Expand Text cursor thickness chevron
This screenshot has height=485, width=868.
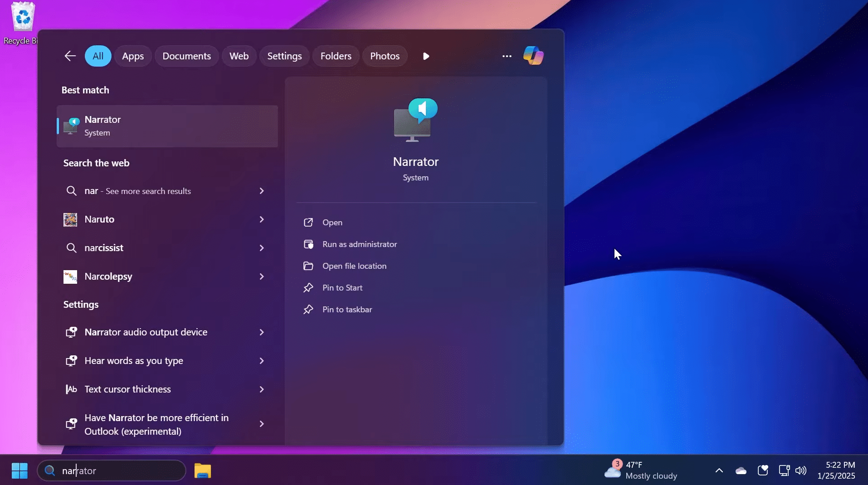(262, 389)
